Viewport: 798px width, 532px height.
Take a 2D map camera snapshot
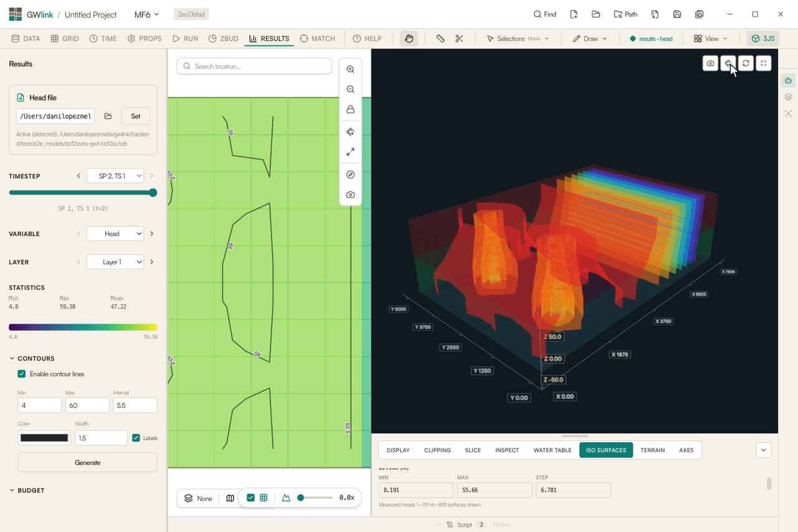[x=350, y=194]
